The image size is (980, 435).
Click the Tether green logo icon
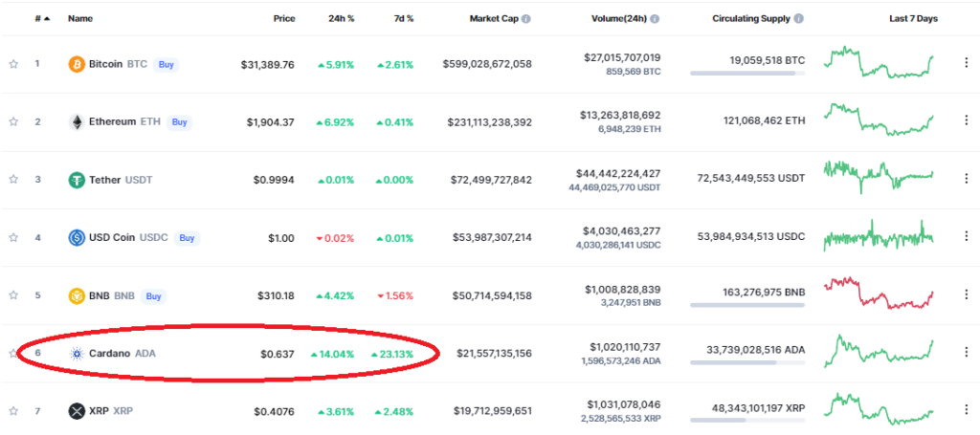tap(77, 181)
